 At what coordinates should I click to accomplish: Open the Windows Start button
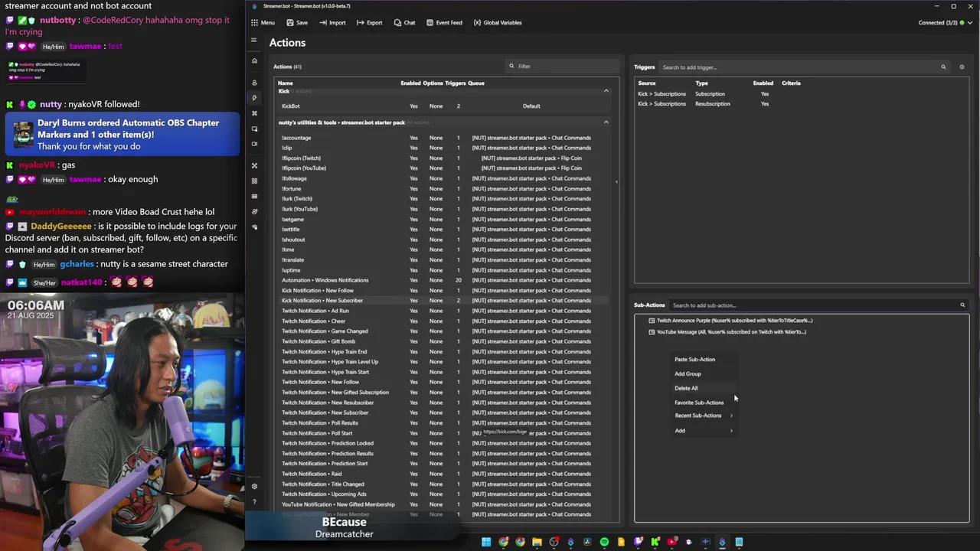tap(486, 542)
